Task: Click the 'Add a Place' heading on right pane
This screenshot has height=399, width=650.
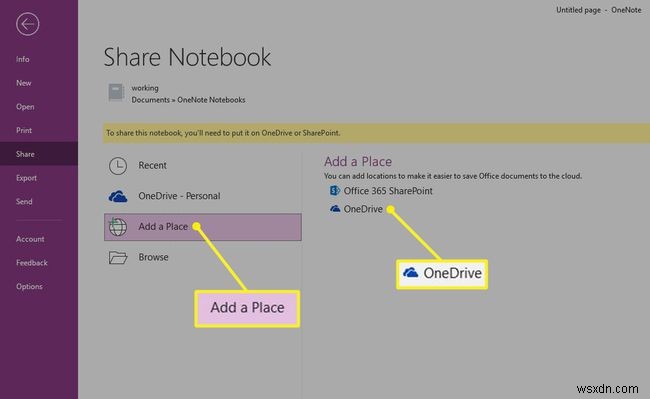Action: pos(358,161)
